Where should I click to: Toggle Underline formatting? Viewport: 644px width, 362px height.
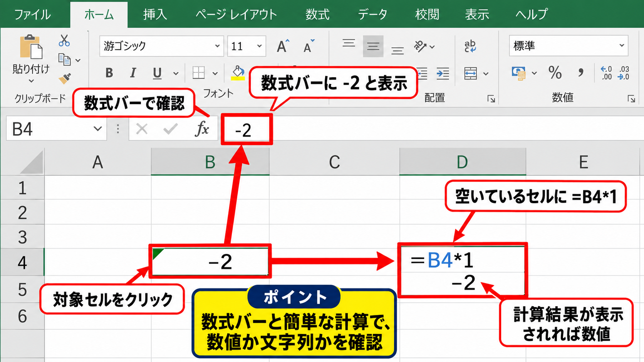click(x=157, y=73)
